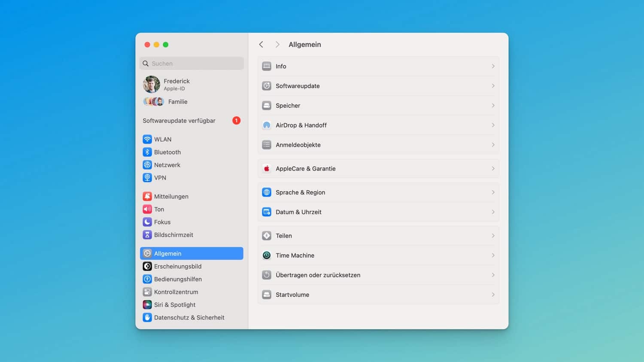
Task: Click the "Startvolume" label
Action: click(292, 295)
